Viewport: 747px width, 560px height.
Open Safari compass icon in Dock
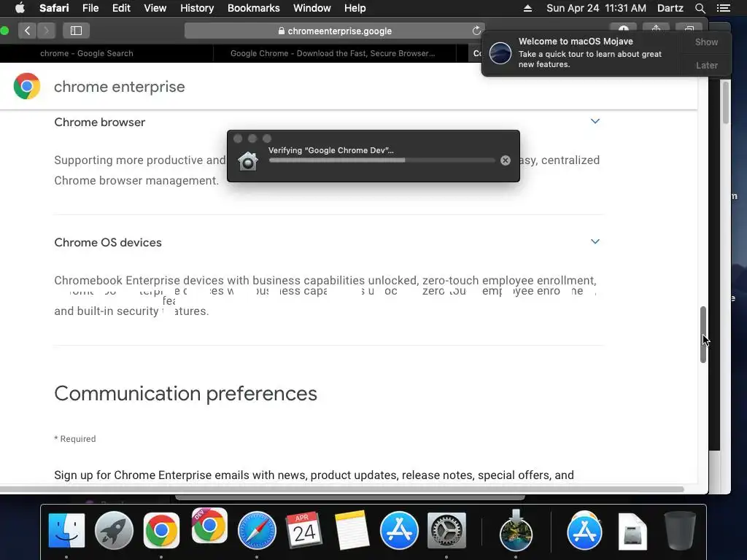click(x=257, y=530)
